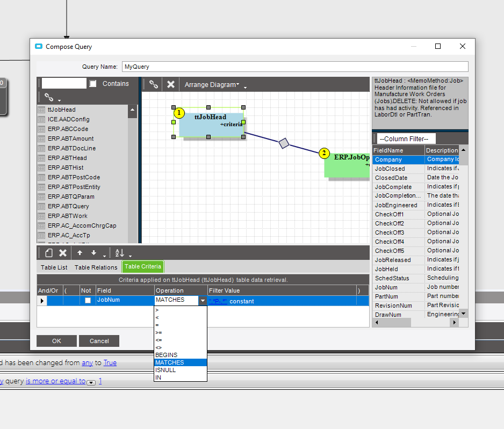Open the Column Filter dropdown
504x429 pixels.
405,139
